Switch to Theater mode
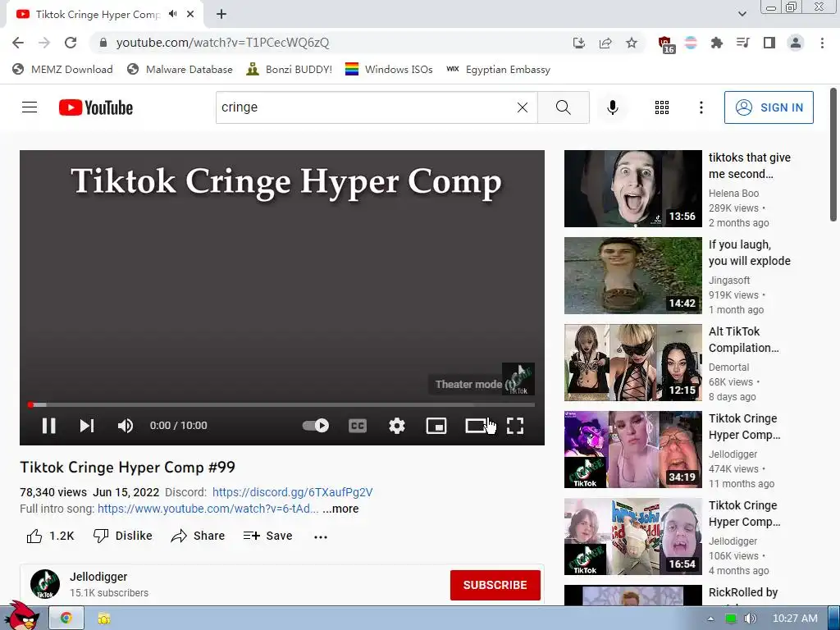The image size is (840, 630). (476, 426)
